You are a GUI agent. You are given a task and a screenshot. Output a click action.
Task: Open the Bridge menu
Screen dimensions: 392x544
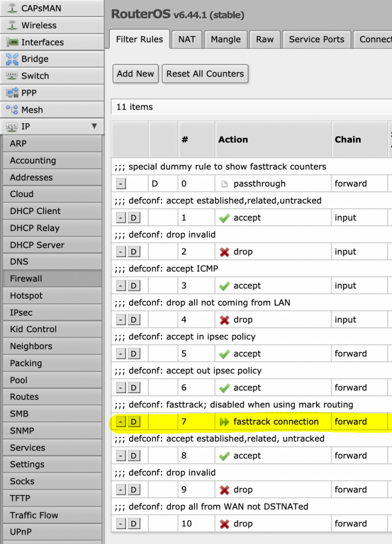pos(52,59)
